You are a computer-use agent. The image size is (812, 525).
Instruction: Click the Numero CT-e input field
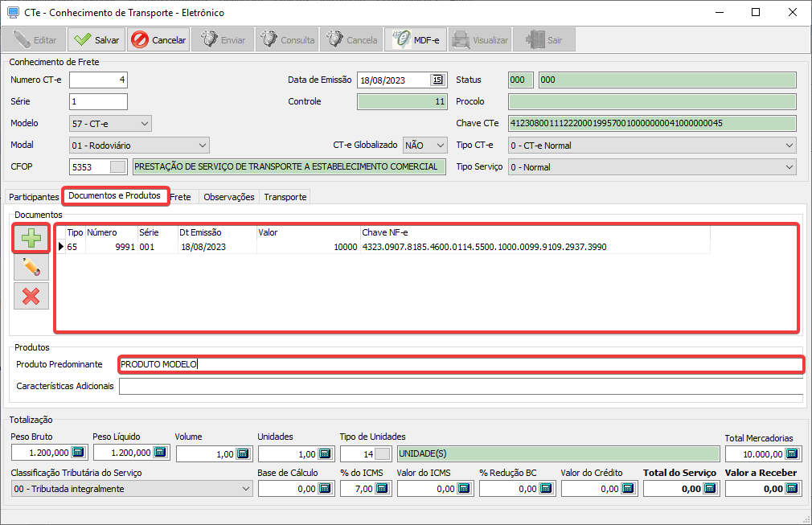click(98, 80)
